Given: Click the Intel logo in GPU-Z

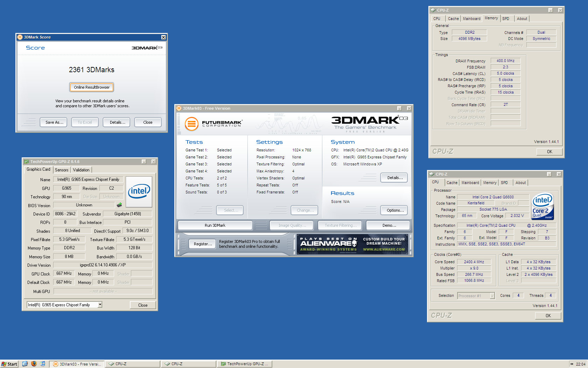Looking at the screenshot, I should 139,192.
